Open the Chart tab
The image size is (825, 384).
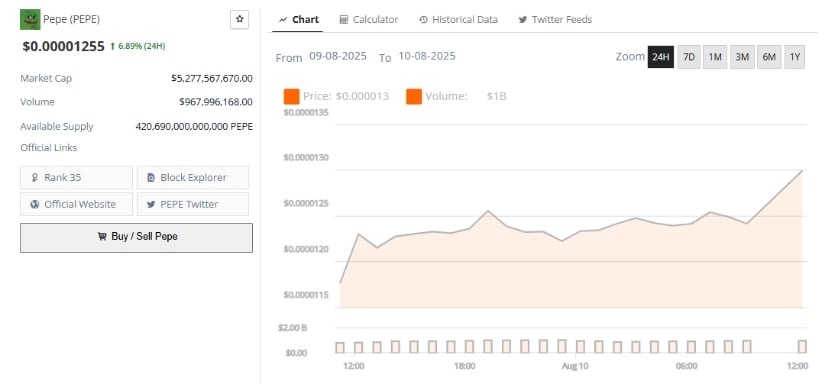[298, 19]
